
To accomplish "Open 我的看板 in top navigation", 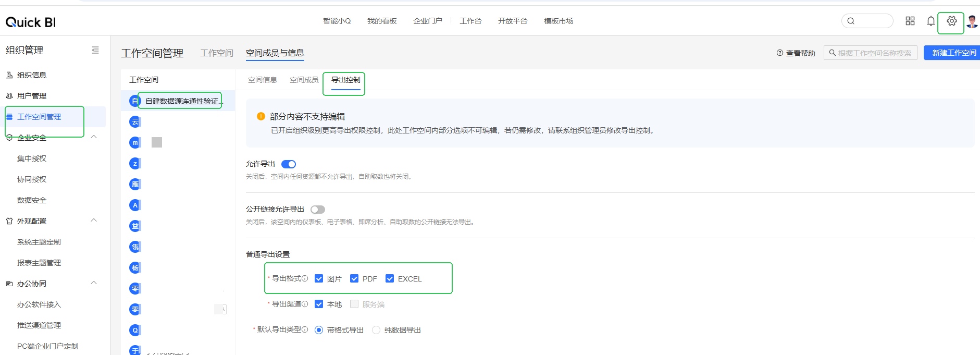I will 382,21.
